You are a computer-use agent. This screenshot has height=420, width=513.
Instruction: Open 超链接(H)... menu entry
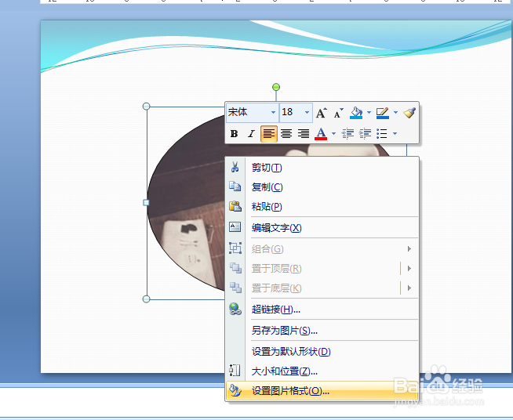[x=322, y=310]
